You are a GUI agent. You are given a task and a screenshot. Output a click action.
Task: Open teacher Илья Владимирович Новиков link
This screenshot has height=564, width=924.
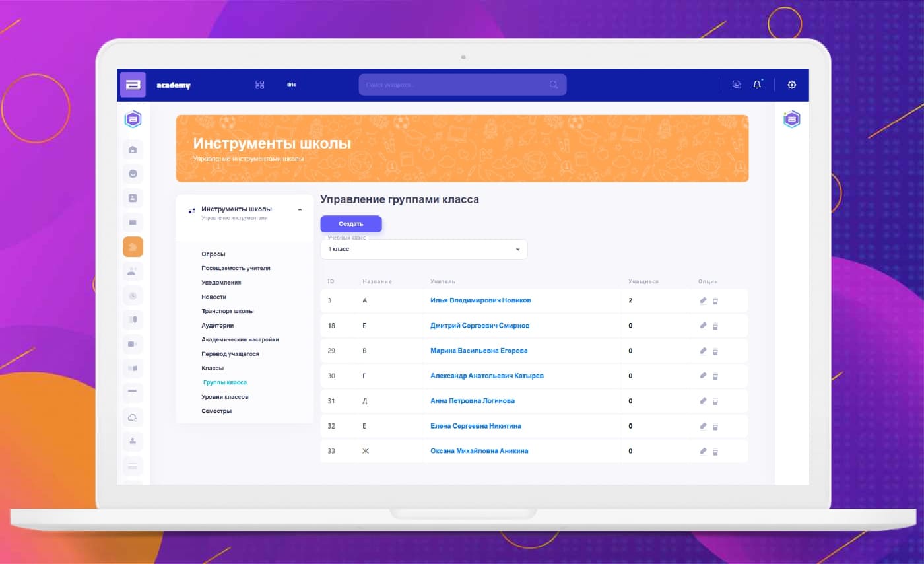pos(480,300)
